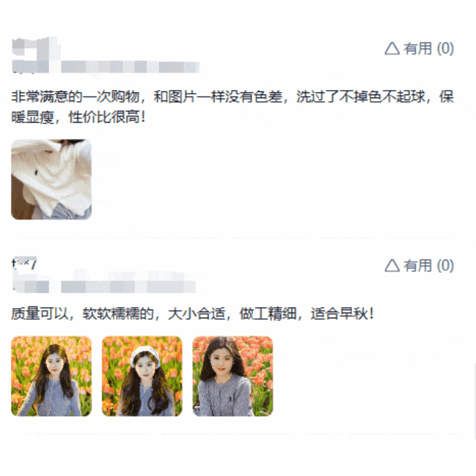The image size is (476, 476).
Task: Click the triangle upvote icon on the second review
Action: tap(392, 266)
